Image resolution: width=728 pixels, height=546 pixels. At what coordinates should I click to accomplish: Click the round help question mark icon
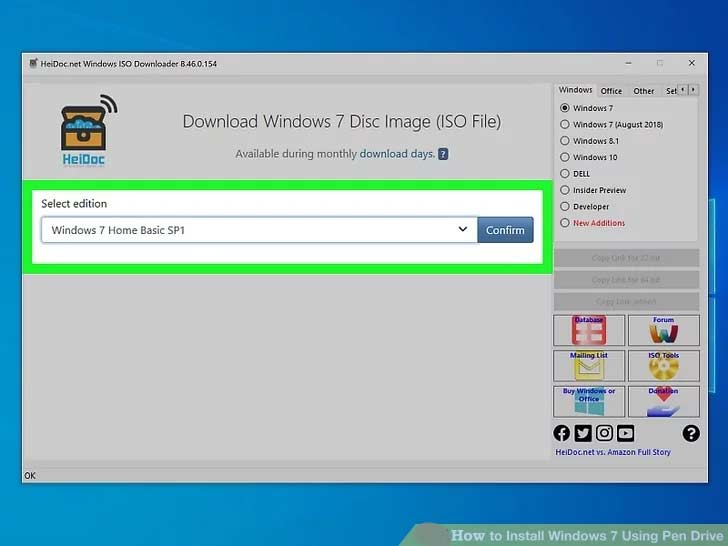click(x=691, y=433)
